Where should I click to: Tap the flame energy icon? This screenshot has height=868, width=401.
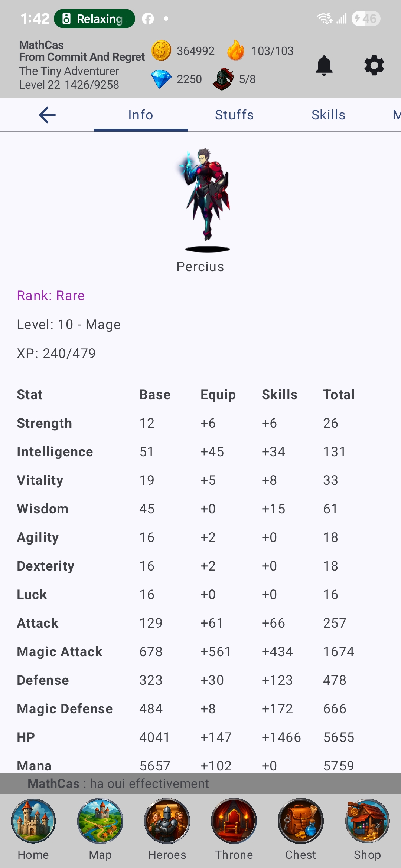coord(236,50)
